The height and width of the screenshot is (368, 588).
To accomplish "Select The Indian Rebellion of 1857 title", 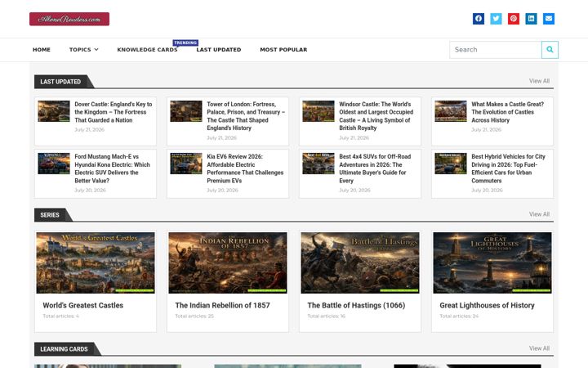I will (x=222, y=305).
